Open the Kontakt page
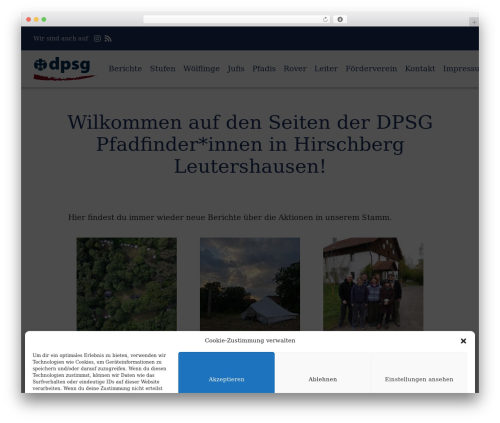The image size is (500, 423). [420, 69]
